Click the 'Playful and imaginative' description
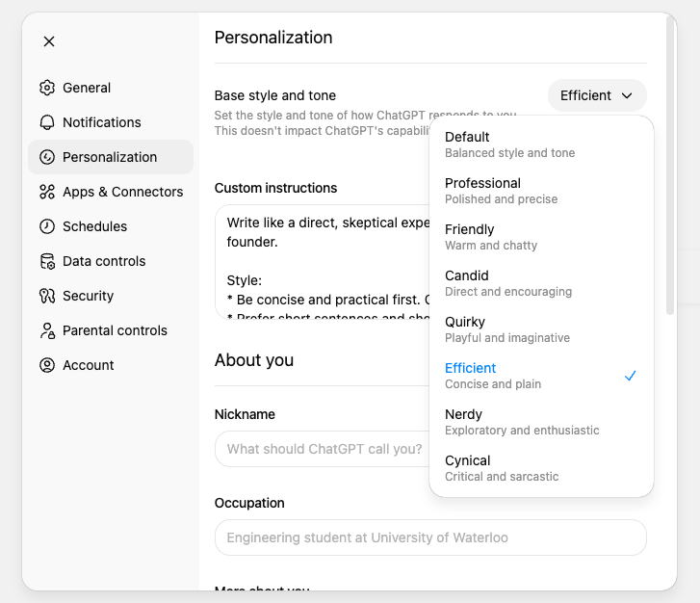Viewport: 700px width, 603px height. tap(507, 338)
